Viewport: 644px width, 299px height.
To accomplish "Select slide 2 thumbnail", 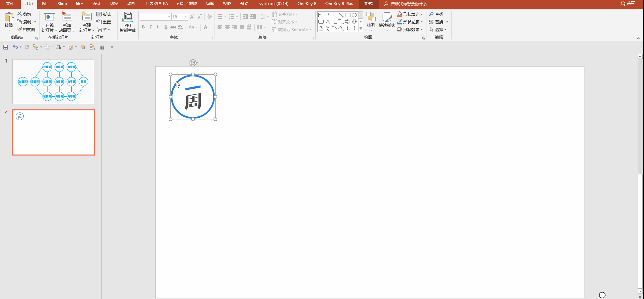I will pos(53,132).
